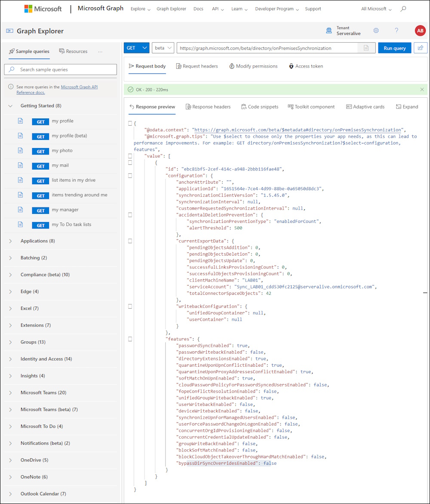The height and width of the screenshot is (504, 430).
Task: Open the Tenant Serveralive organization icon
Action: (x=329, y=31)
